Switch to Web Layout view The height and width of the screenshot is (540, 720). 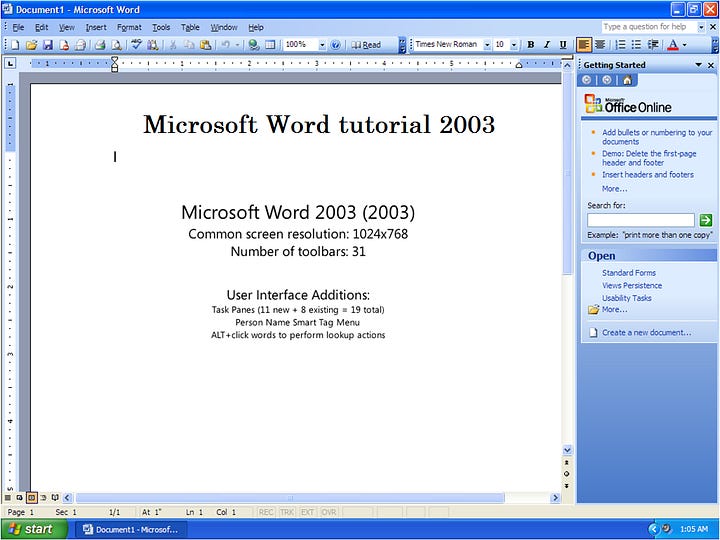(x=19, y=498)
